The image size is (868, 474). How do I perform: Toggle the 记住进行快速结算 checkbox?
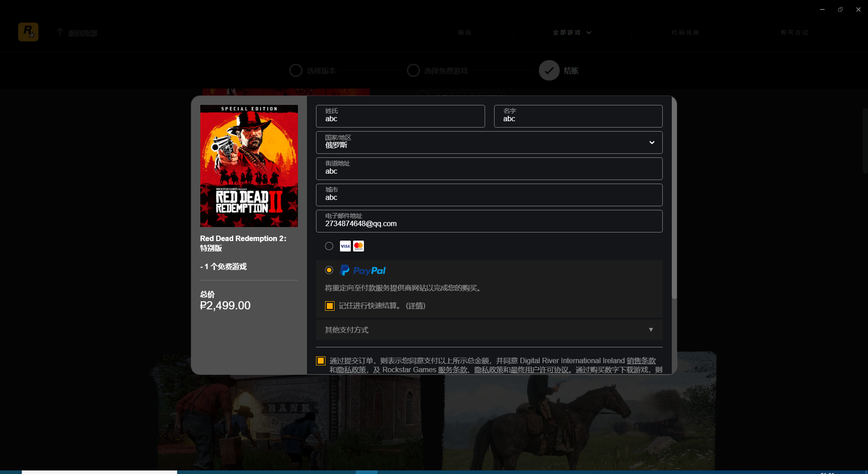pos(330,306)
